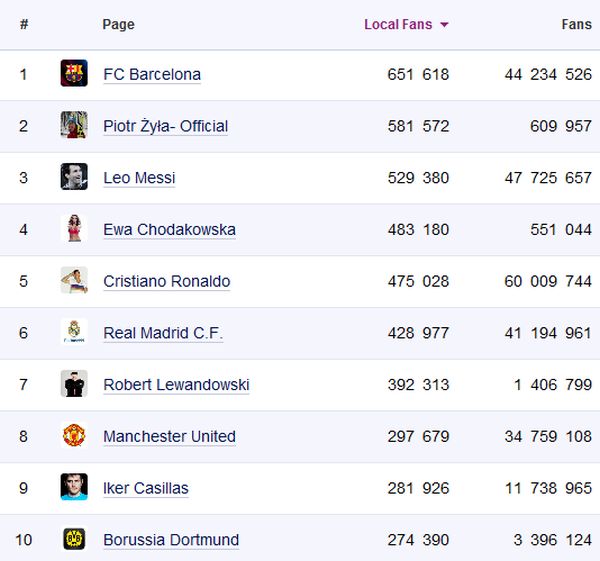This screenshot has width=600, height=561.
Task: Visit the Ewa Chodakowska page link
Action: click(169, 230)
